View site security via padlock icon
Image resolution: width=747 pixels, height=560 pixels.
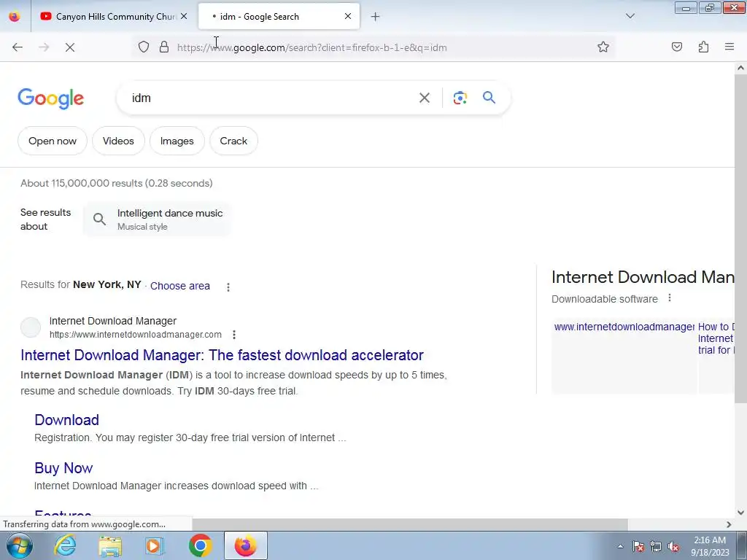pyautogui.click(x=164, y=47)
